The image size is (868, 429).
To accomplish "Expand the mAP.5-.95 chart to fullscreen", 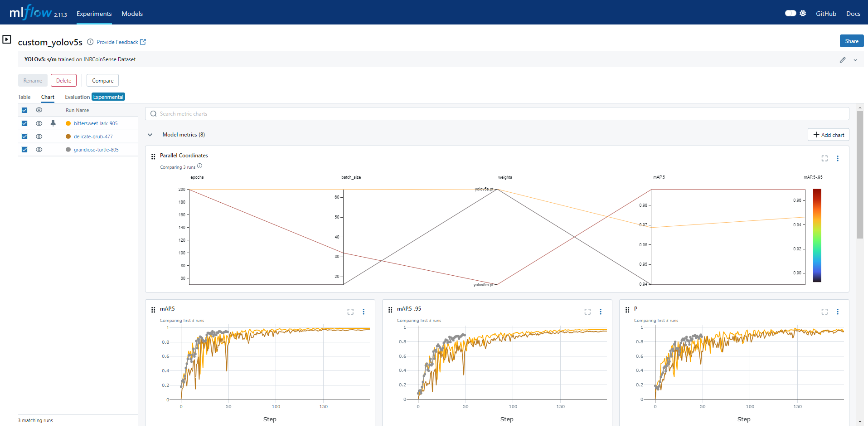I will [x=587, y=312].
